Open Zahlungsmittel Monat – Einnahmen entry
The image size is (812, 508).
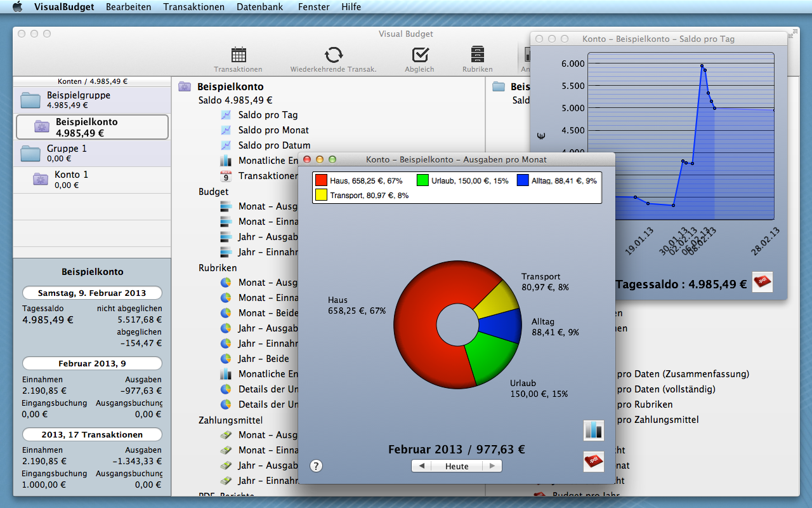[259, 450]
